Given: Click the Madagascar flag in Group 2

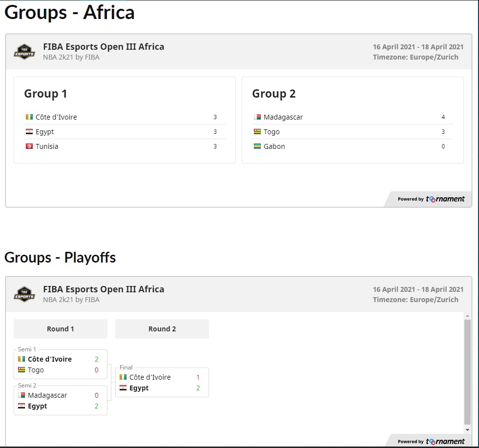Looking at the screenshot, I should coord(257,117).
